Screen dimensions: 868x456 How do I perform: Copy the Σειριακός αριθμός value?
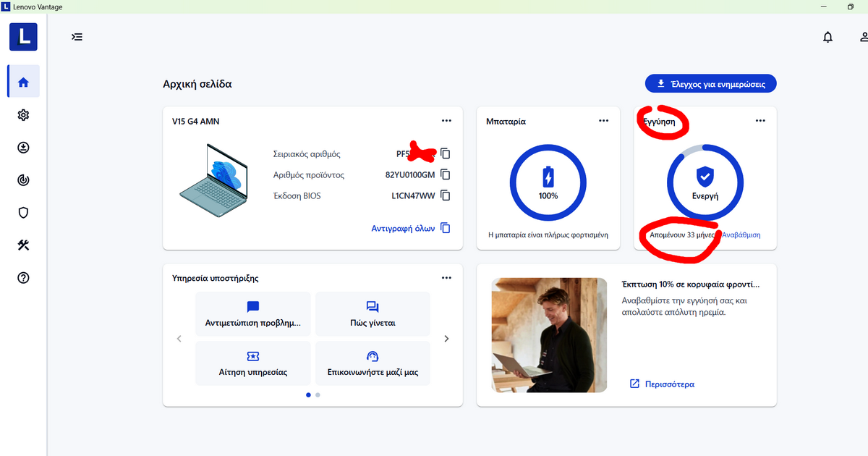tap(446, 153)
